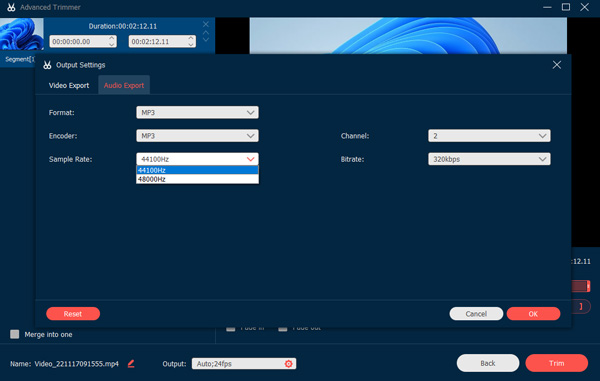600x381 pixels.
Task: Click the scissors logo in Output Settings
Action: coord(47,65)
